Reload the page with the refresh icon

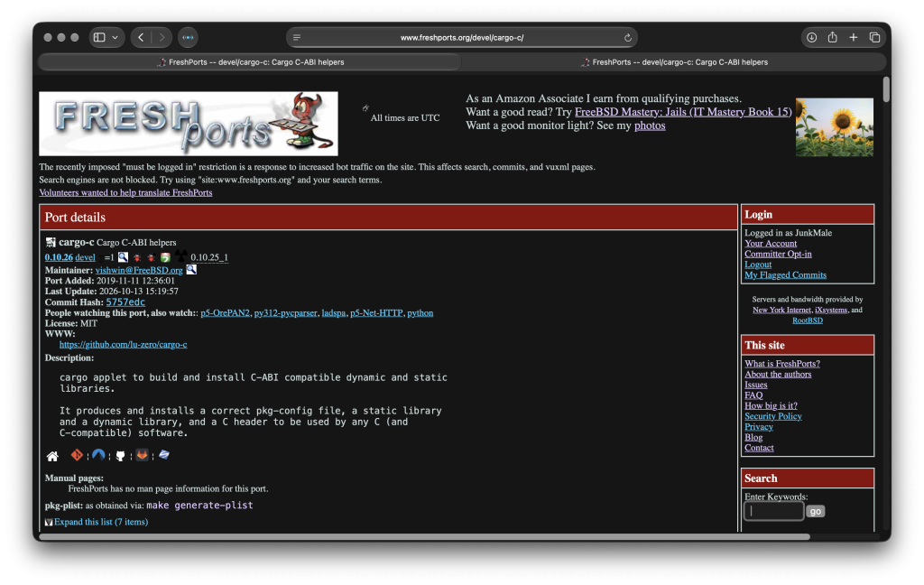click(x=628, y=38)
